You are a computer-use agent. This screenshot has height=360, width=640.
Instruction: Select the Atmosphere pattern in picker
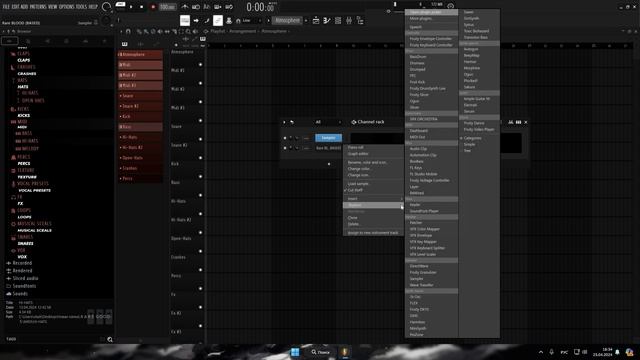(x=140, y=54)
